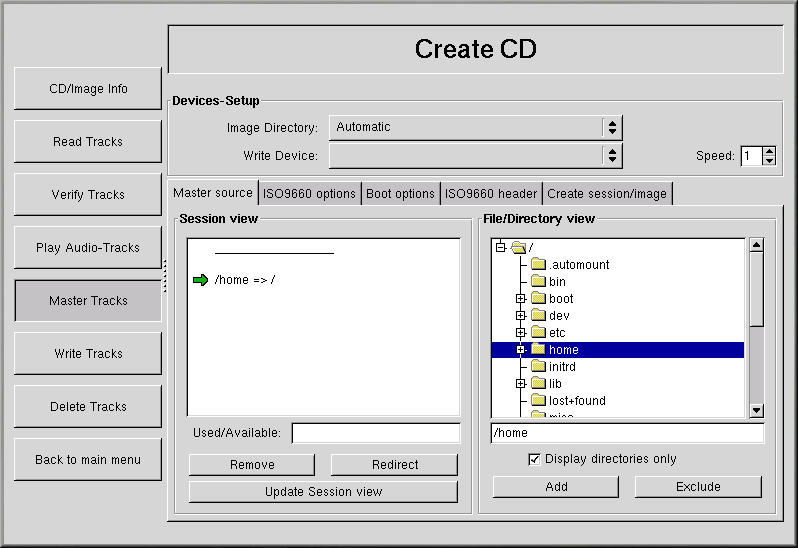
Task: Click the lost+found folder icon
Action: click(538, 401)
